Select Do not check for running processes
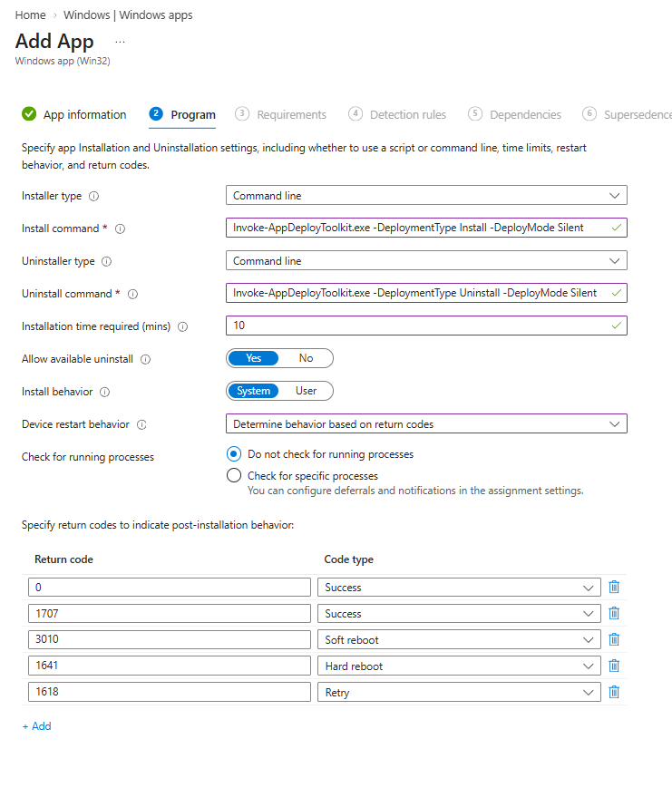Viewport: 672px width, 807px height. click(x=234, y=454)
